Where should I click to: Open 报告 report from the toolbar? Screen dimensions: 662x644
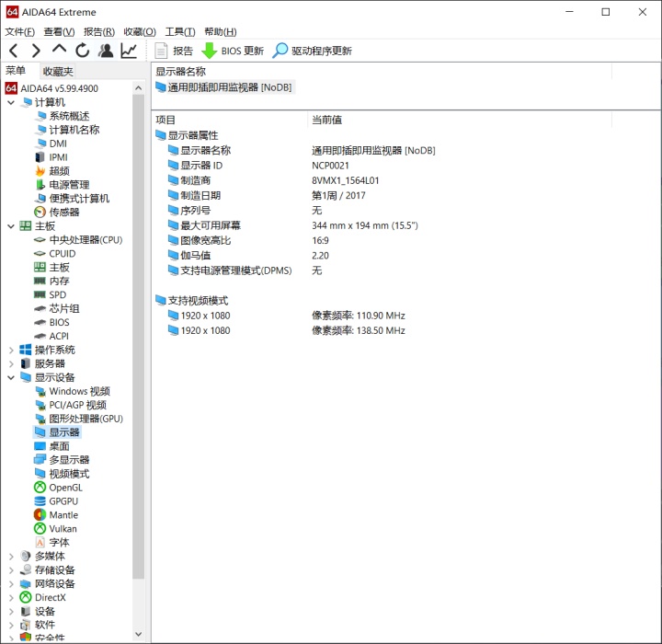click(174, 51)
